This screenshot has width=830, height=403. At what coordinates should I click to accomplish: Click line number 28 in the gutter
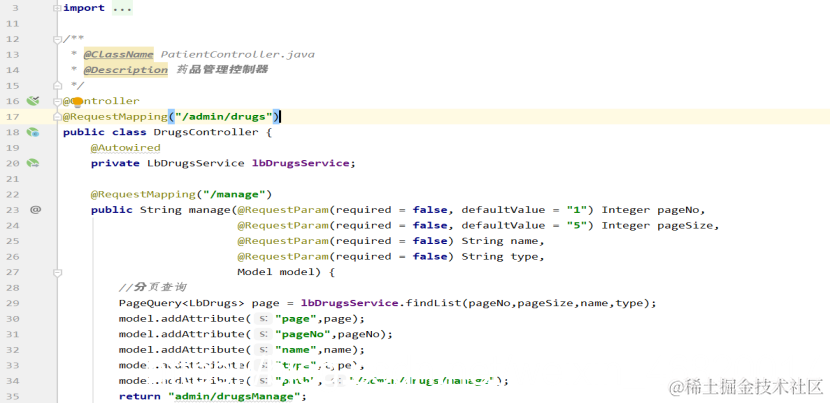click(12, 288)
